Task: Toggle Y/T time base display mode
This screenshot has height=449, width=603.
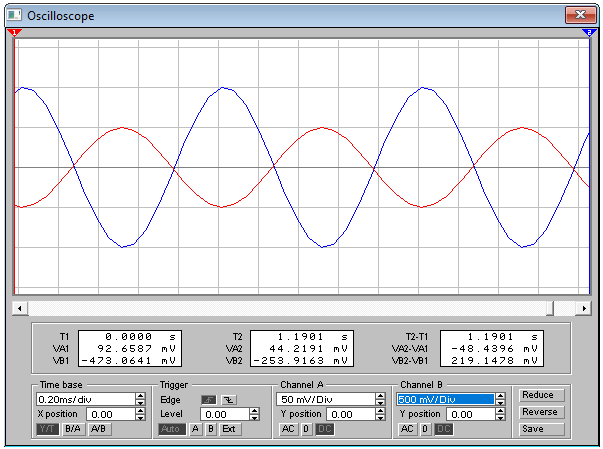Action: tap(47, 429)
